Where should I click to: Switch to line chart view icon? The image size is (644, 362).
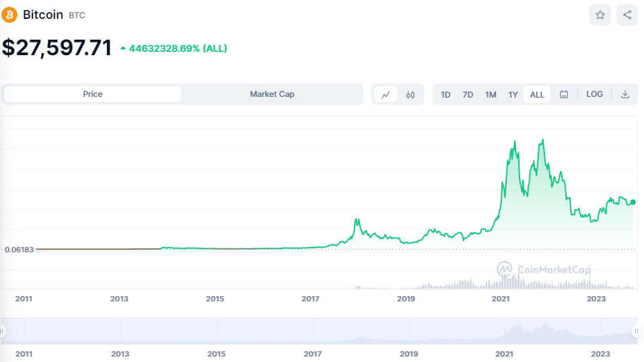pyautogui.click(x=385, y=94)
